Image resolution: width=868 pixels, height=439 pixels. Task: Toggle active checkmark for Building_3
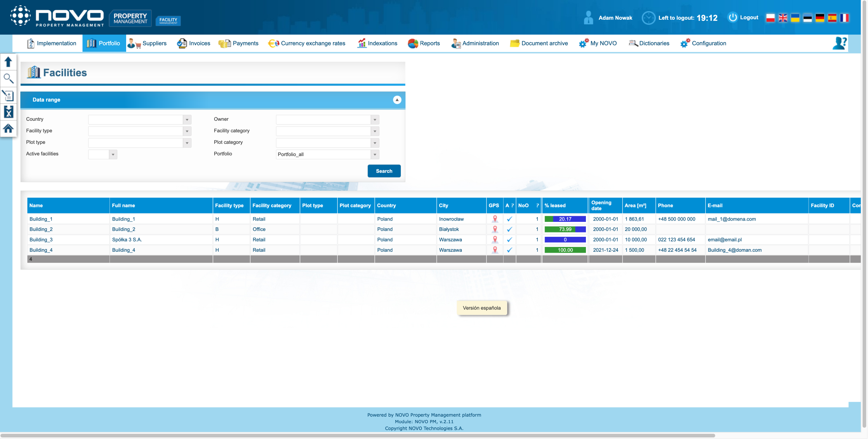click(509, 240)
